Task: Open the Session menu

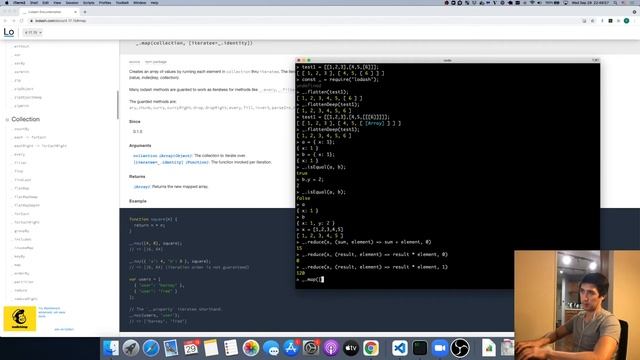Action: 72,2
